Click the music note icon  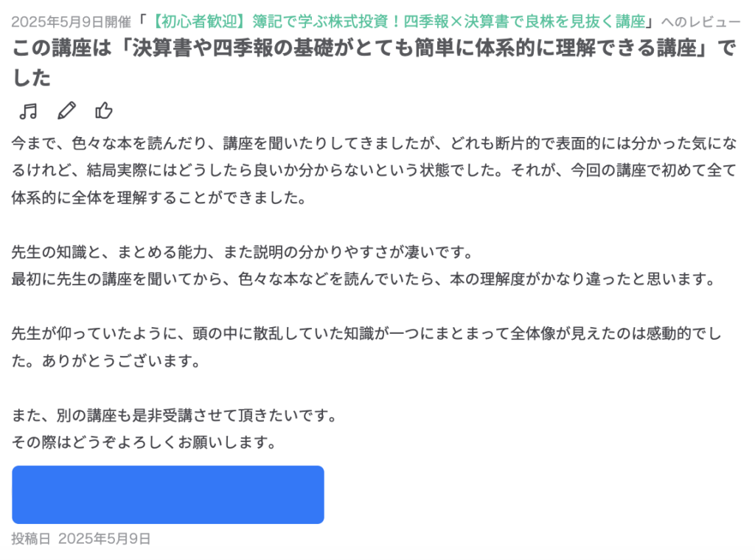click(28, 111)
